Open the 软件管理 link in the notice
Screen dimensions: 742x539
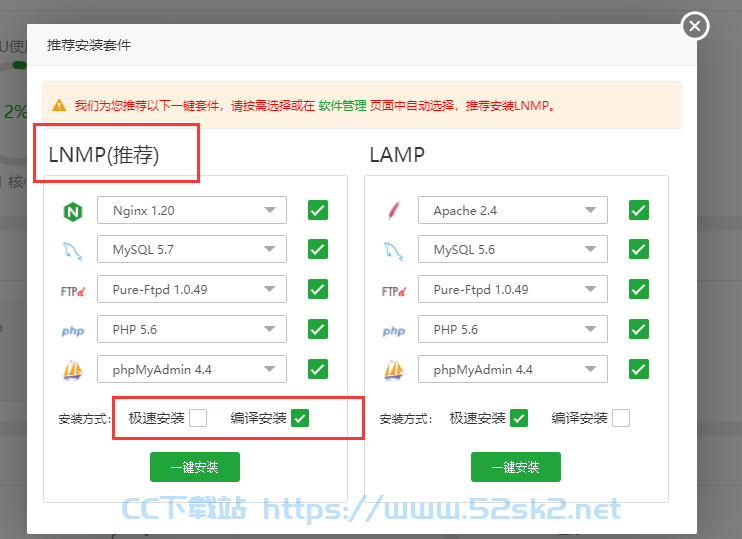point(342,106)
